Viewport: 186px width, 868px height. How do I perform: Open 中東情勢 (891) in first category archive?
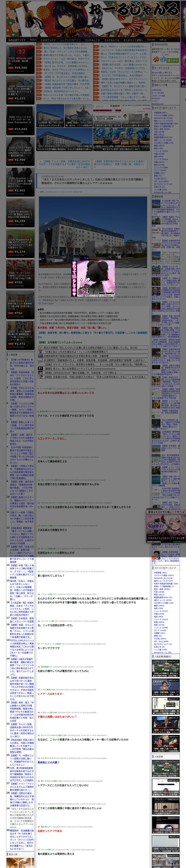point(160,113)
